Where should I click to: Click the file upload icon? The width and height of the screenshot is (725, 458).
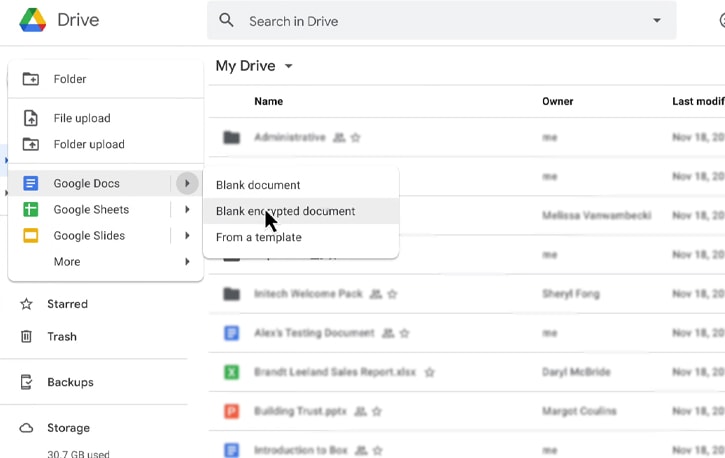(x=31, y=118)
